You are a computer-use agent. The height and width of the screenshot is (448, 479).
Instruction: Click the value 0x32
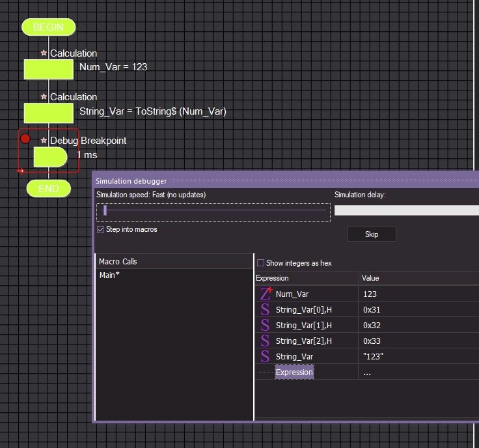click(372, 325)
